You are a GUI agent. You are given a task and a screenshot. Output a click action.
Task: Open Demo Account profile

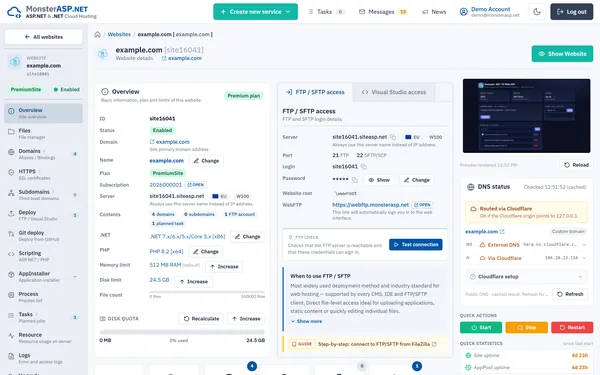(x=490, y=12)
